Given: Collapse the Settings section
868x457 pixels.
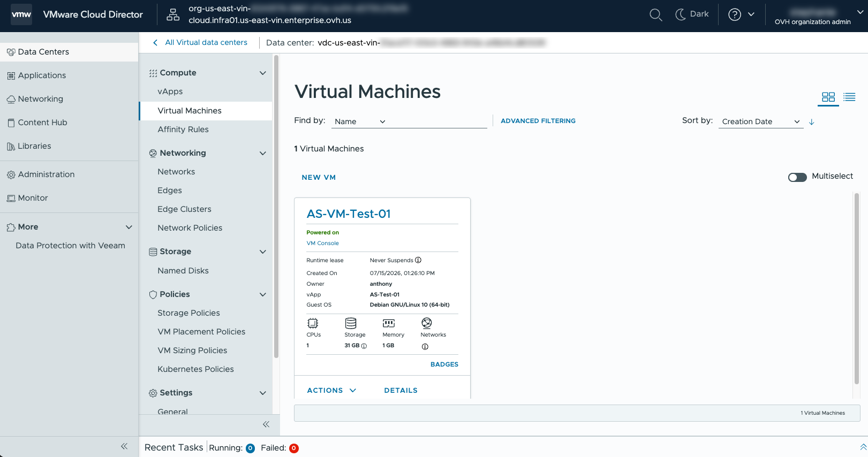Looking at the screenshot, I should (262, 393).
